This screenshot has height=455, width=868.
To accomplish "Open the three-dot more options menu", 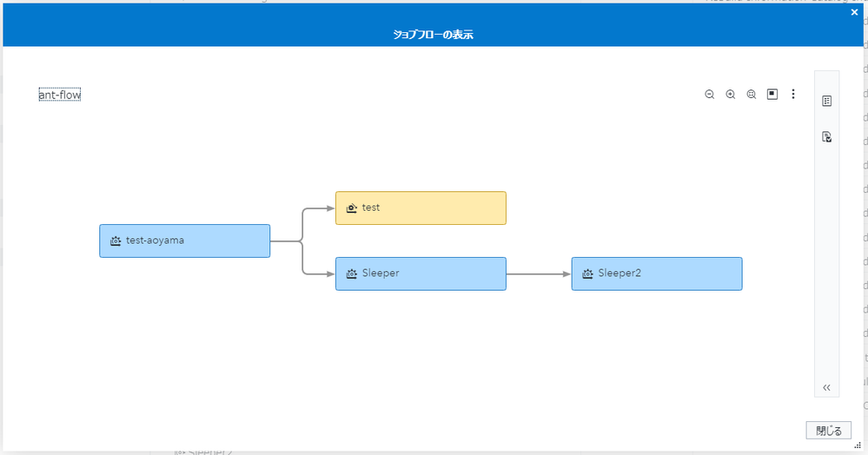I will [x=793, y=95].
